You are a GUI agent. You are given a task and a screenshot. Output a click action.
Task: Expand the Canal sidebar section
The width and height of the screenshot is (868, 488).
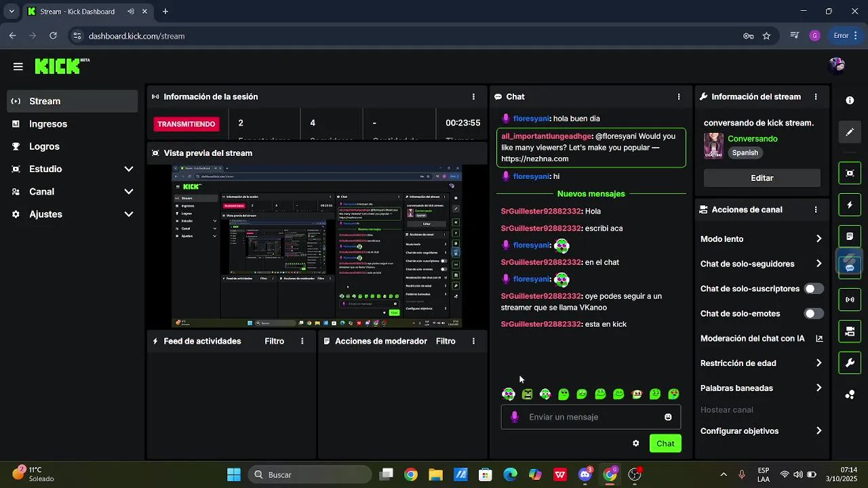[x=129, y=192]
